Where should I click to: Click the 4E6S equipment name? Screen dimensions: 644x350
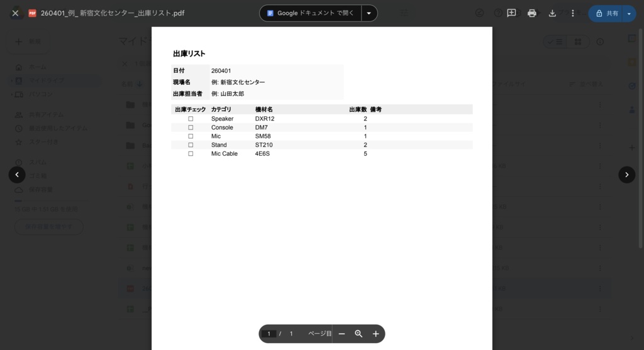(262, 153)
